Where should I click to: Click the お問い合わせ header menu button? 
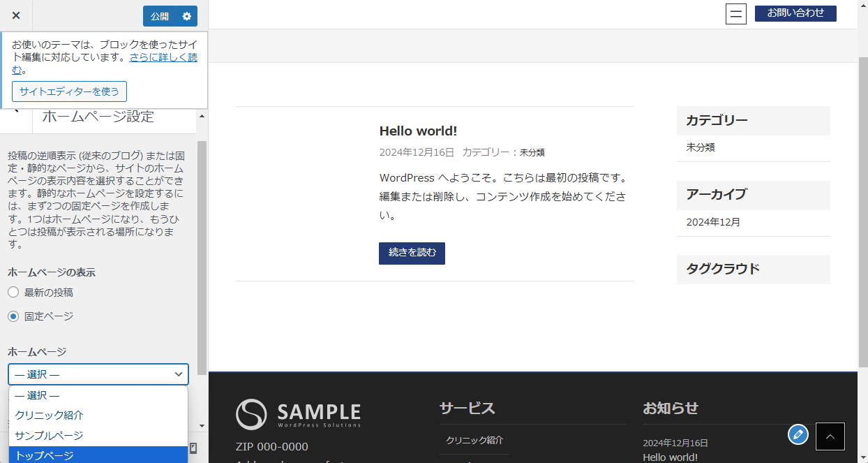coord(795,13)
